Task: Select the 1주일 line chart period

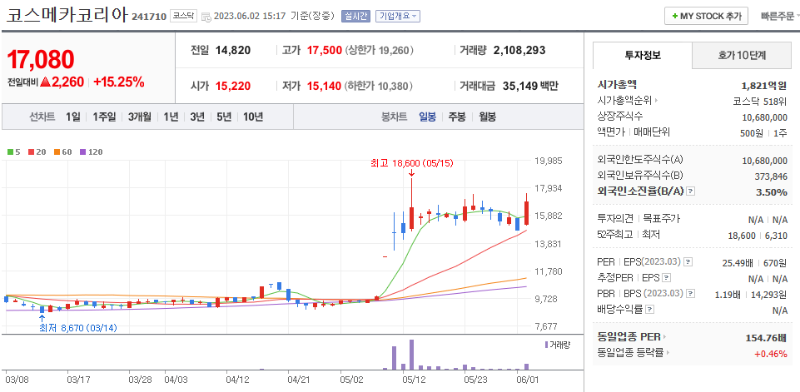Action: coord(104,117)
